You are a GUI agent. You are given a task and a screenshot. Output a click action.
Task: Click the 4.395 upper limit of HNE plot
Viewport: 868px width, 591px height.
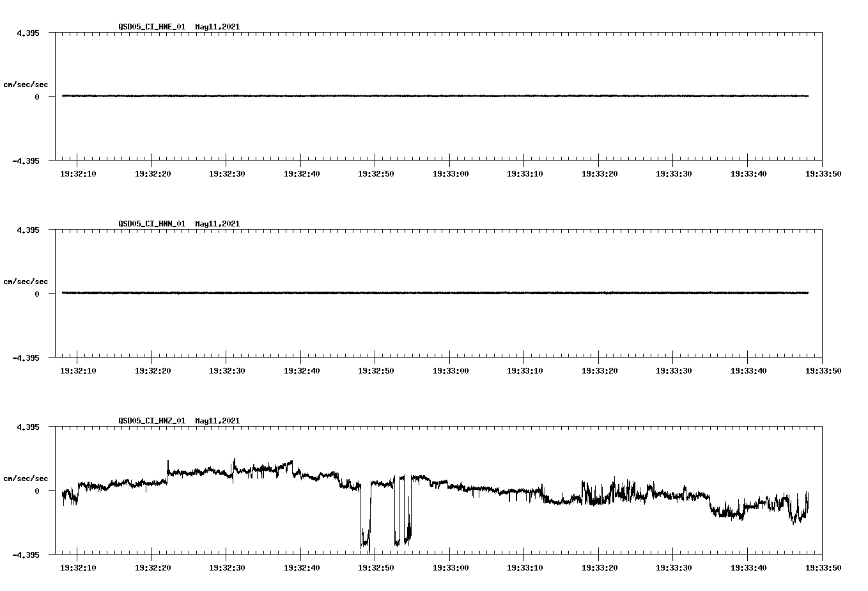(28, 33)
